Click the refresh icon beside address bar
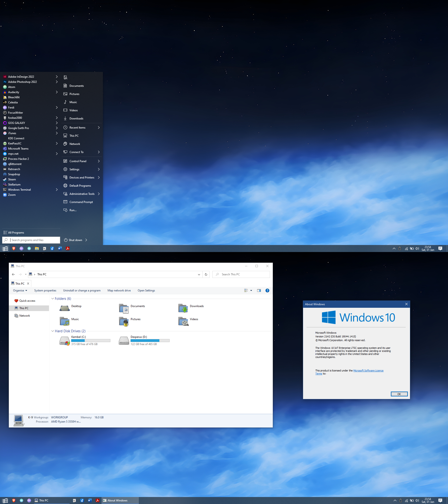This screenshot has height=504, width=448. pyautogui.click(x=206, y=274)
